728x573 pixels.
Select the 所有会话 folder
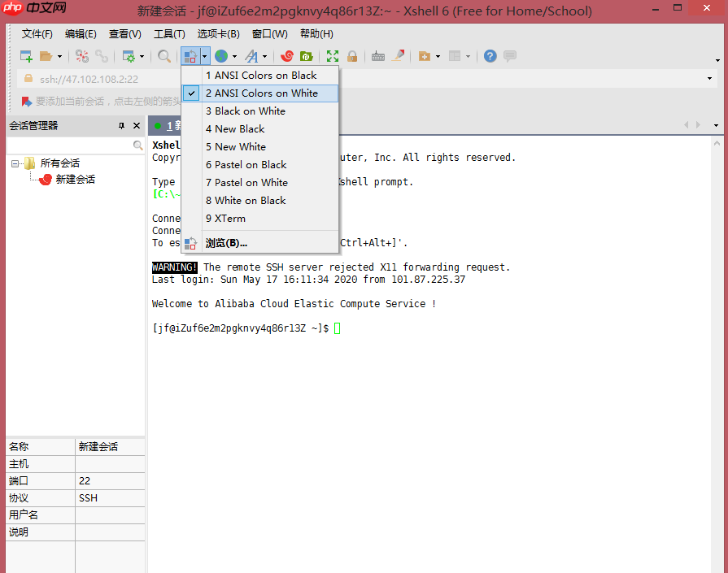60,163
